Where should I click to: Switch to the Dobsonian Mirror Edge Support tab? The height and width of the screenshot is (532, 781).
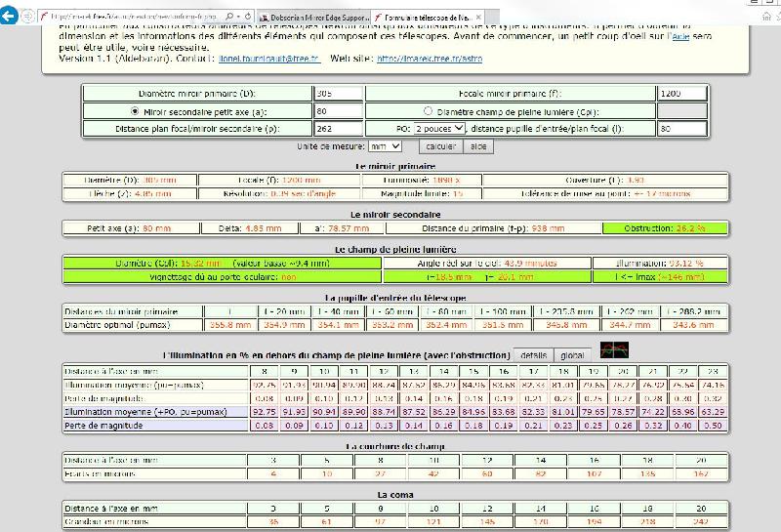tap(314, 17)
